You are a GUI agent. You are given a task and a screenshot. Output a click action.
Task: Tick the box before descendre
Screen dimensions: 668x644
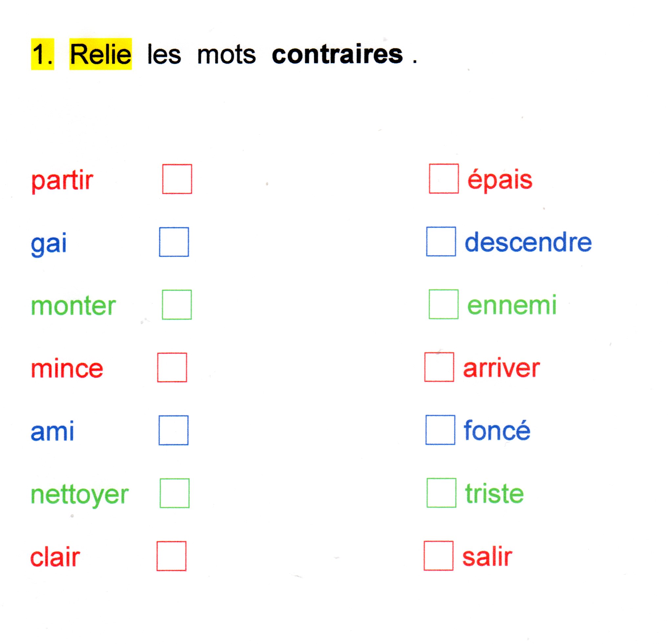[x=441, y=242]
